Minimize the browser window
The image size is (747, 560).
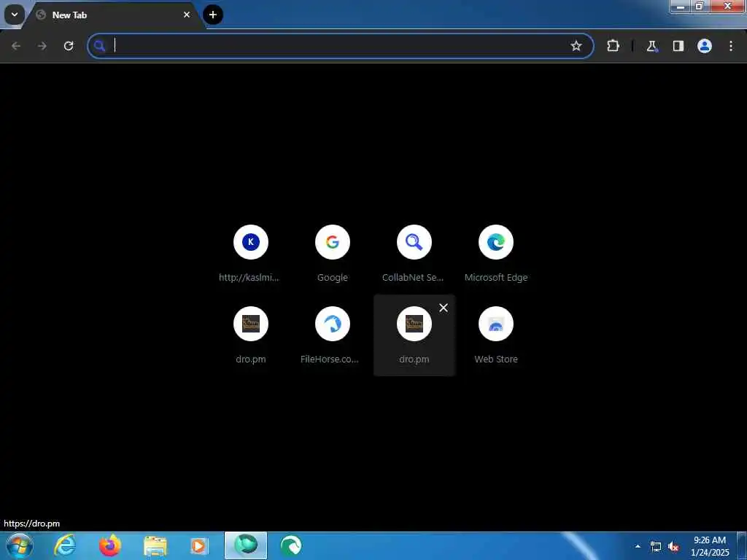pyautogui.click(x=681, y=7)
